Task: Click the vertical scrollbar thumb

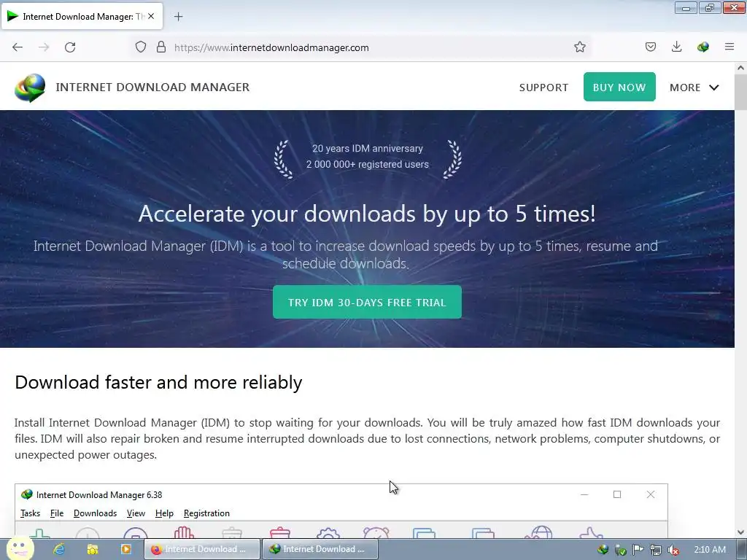Action: pos(741,93)
